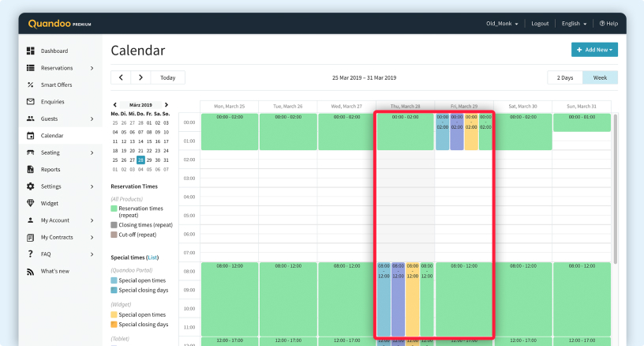Expand the Settings submenu
644x346 pixels.
click(92, 186)
